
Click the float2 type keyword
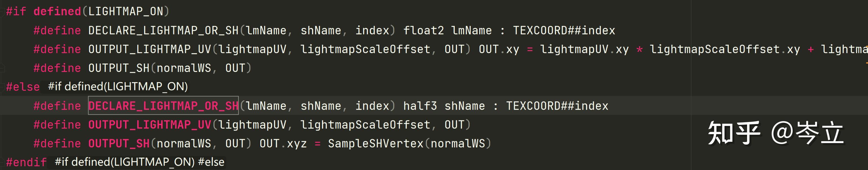point(423,31)
